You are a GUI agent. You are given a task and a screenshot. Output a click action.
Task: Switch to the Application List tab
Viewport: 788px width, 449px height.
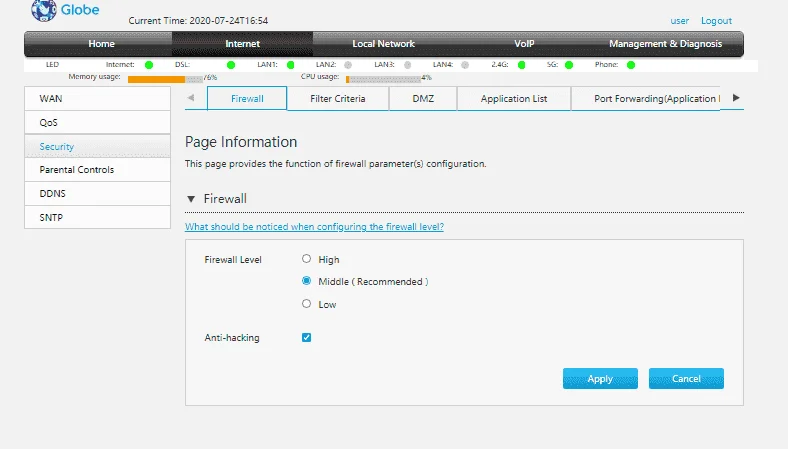coord(514,99)
